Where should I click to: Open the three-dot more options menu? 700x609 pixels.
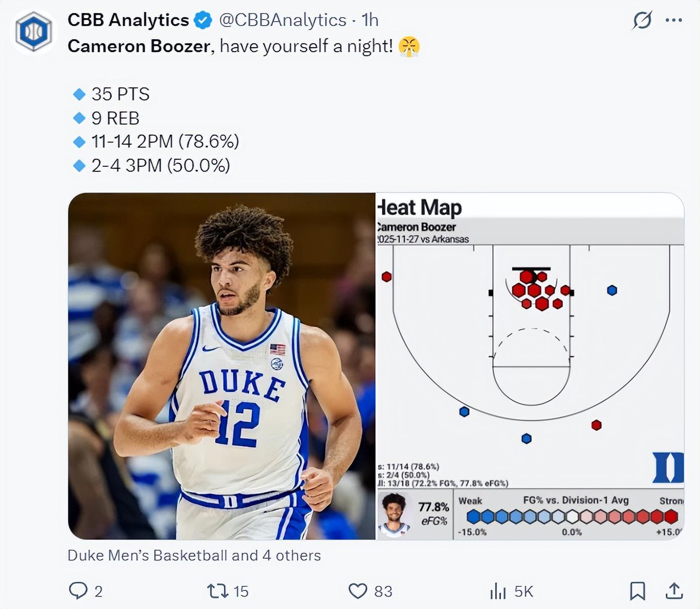(673, 21)
